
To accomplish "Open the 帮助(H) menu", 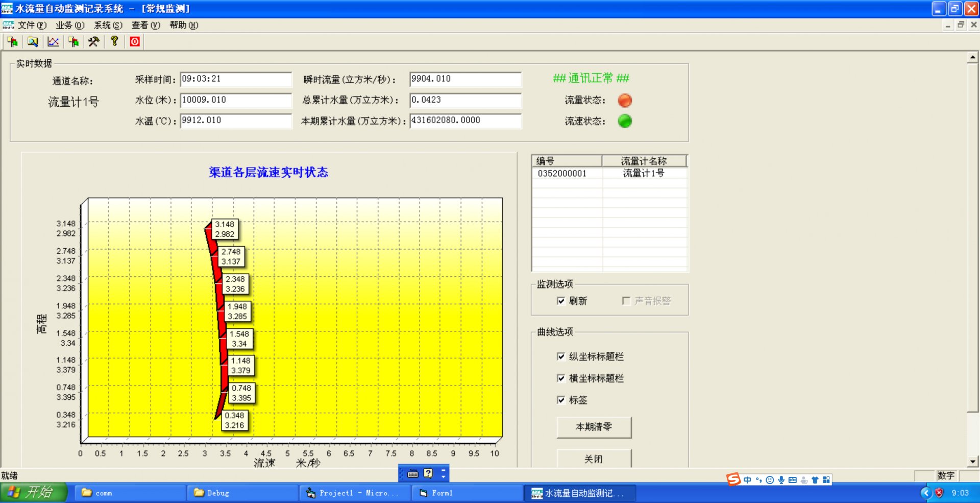I will (184, 25).
